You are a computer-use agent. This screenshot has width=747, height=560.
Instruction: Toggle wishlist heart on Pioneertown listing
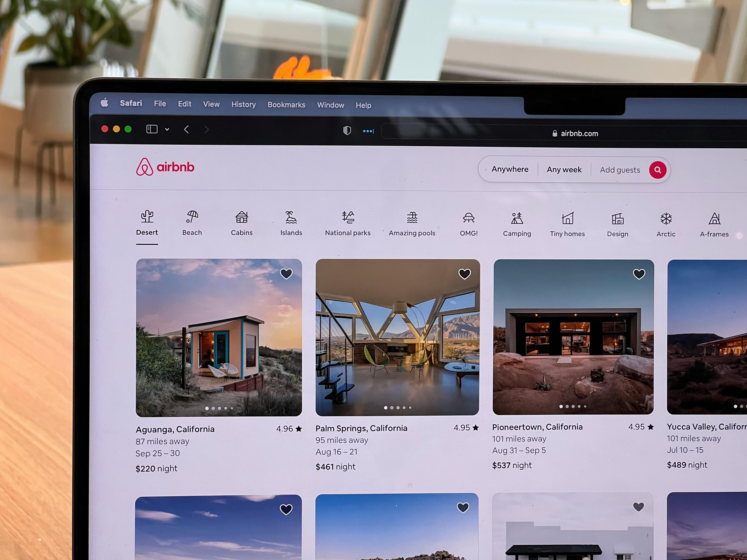pyautogui.click(x=639, y=274)
